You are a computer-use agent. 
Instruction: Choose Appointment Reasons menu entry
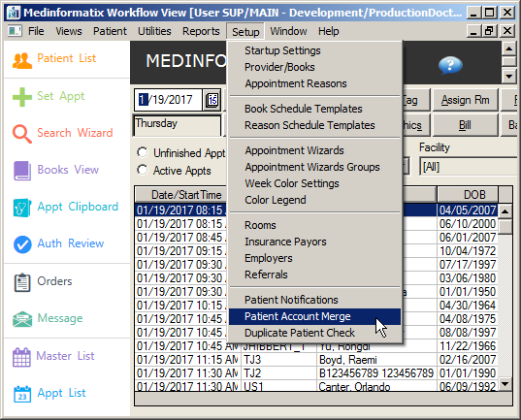pyautogui.click(x=314, y=83)
